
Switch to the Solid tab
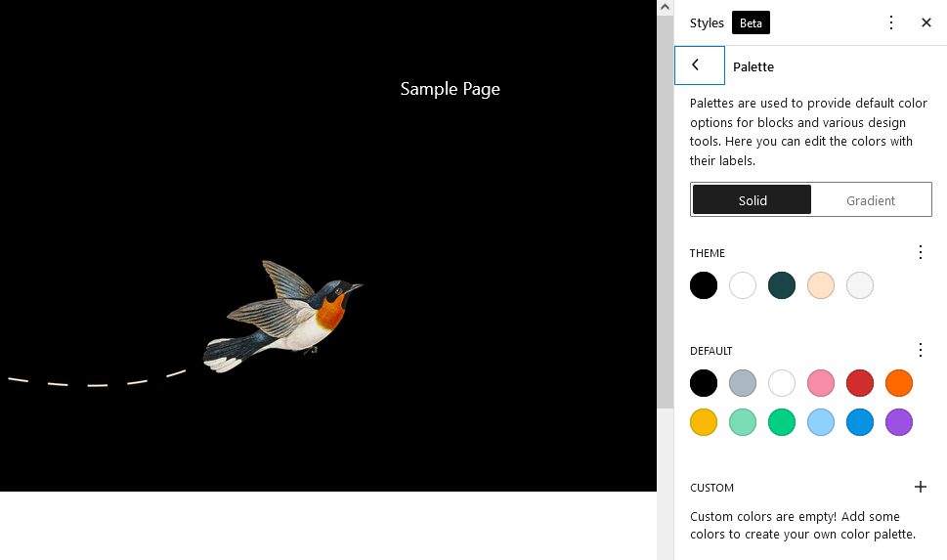pos(752,200)
